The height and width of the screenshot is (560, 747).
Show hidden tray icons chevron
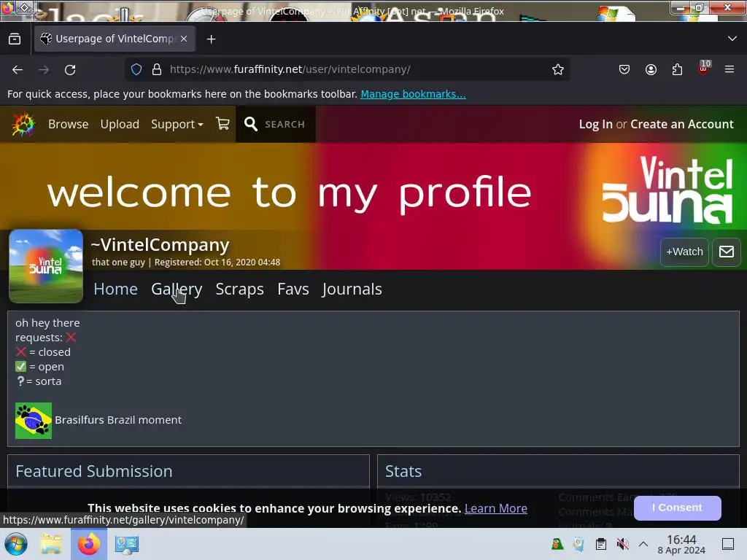pos(643,544)
